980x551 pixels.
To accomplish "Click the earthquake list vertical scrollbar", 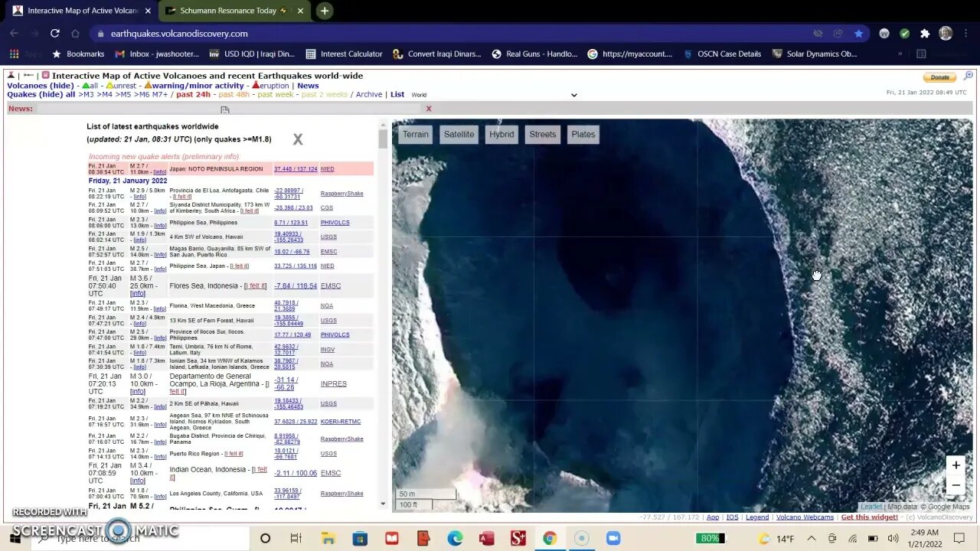I will pyautogui.click(x=383, y=140).
